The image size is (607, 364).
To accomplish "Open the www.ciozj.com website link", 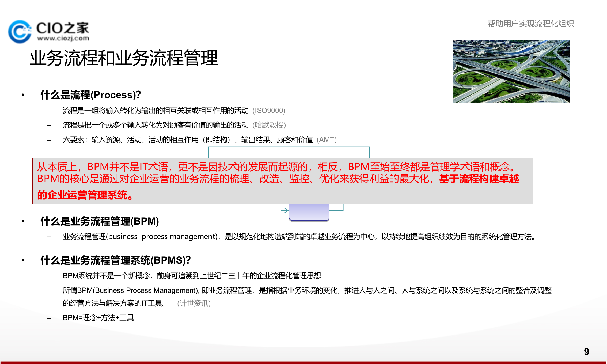I will (63, 38).
